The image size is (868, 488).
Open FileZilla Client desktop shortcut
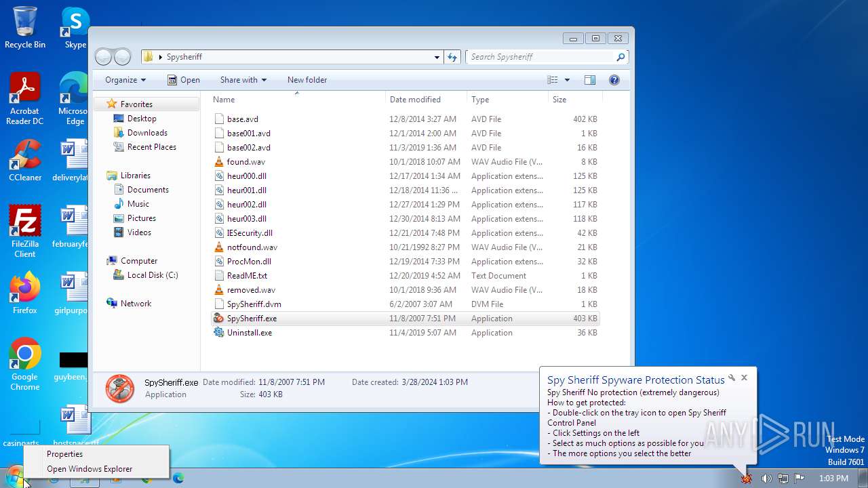pos(25,232)
